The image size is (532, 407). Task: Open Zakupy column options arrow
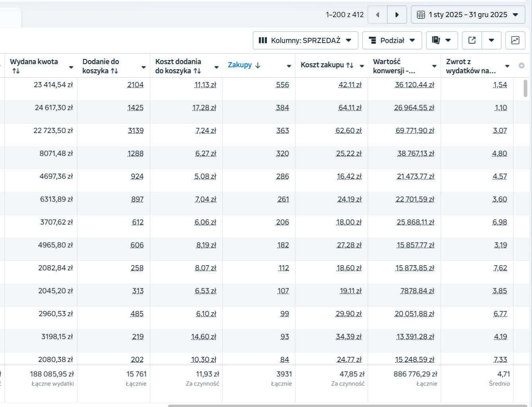pos(289,66)
